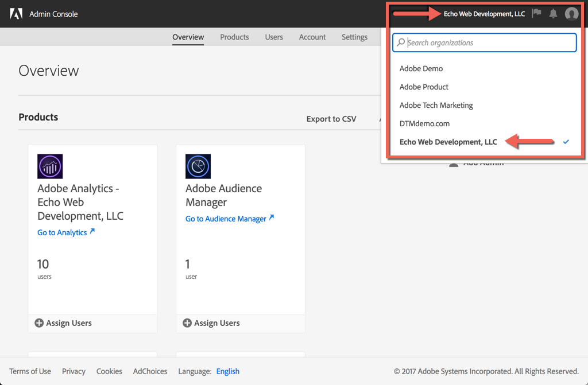The image size is (588, 385).
Task: Focus the Search organizations field
Action: tap(484, 42)
